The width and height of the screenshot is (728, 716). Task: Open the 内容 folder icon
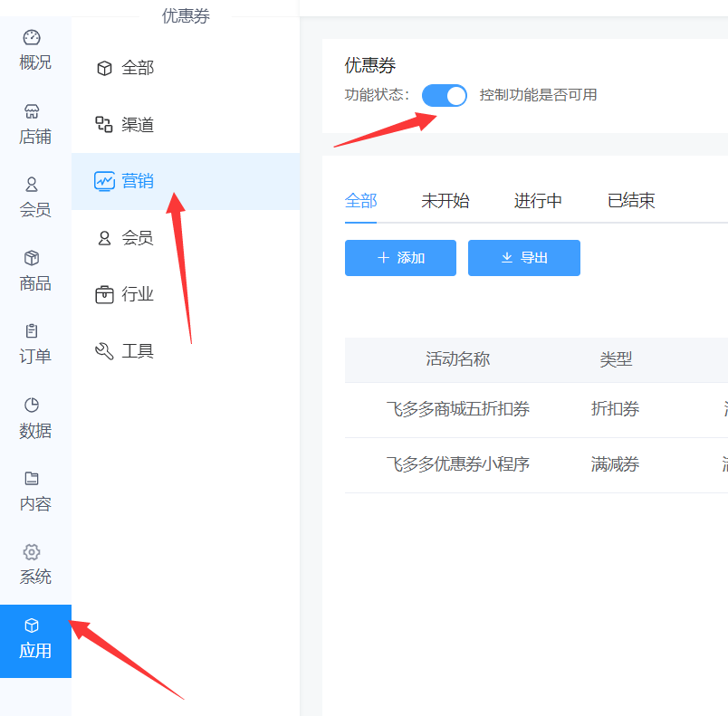[32, 479]
